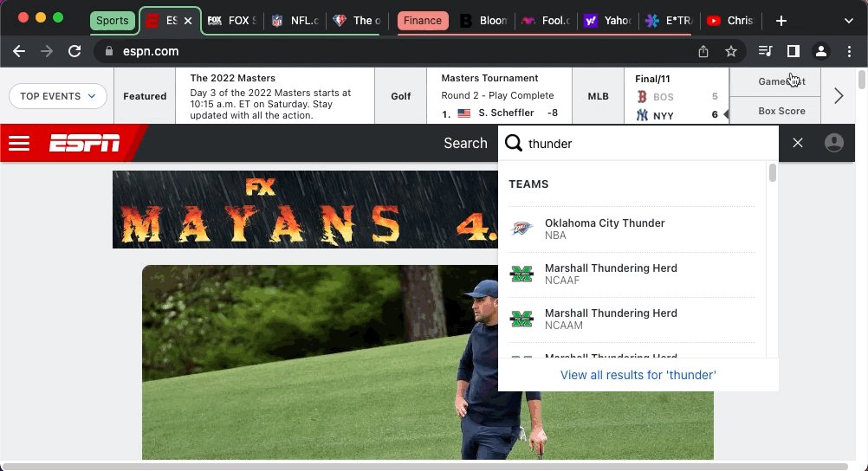The width and height of the screenshot is (868, 471).
Task: Expand the tab search chevron
Action: (x=849, y=21)
